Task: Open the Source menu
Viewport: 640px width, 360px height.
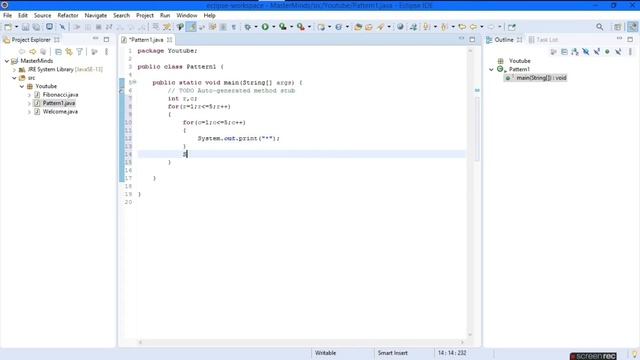Action: [x=42, y=16]
